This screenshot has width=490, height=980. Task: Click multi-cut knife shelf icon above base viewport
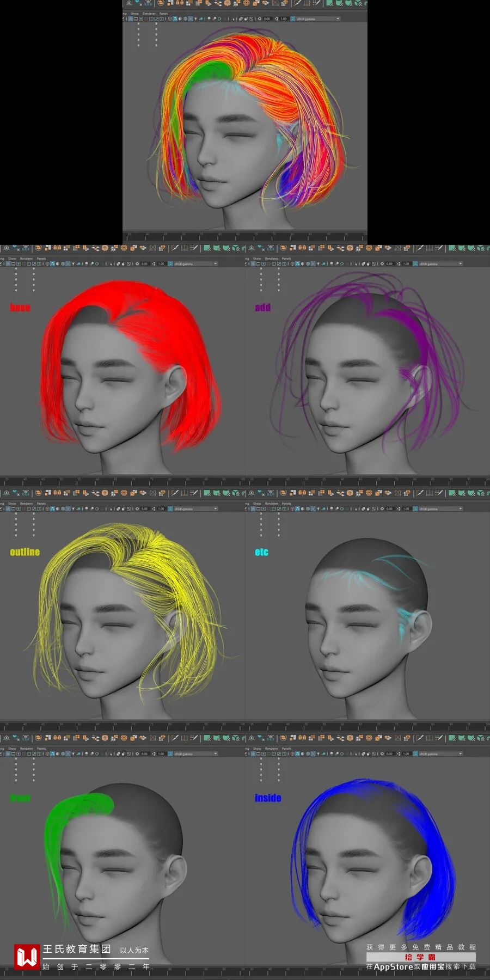point(175,248)
